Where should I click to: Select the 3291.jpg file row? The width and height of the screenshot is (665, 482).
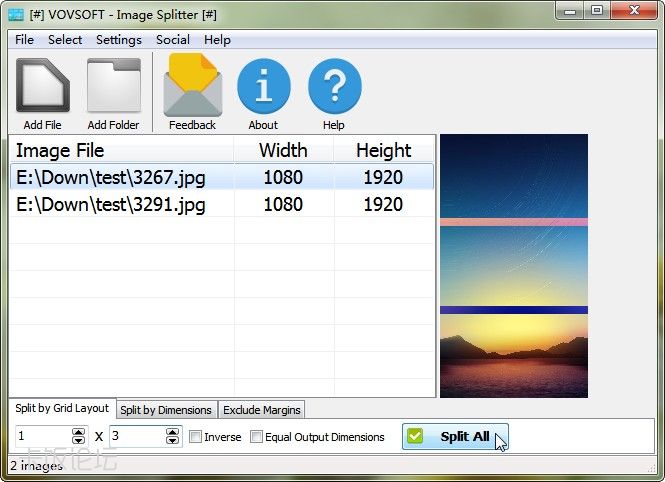pyautogui.click(x=110, y=204)
